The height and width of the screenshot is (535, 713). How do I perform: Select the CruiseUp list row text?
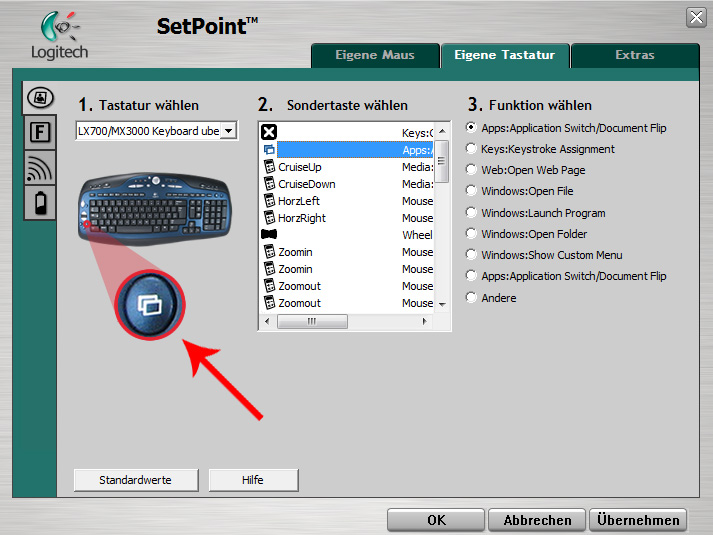tap(300, 167)
